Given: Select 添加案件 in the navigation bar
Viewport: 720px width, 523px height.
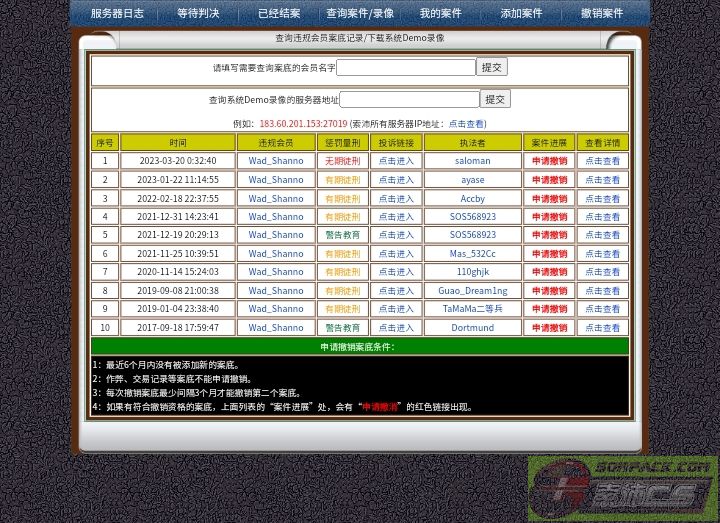Looking at the screenshot, I should pyautogui.click(x=521, y=14).
